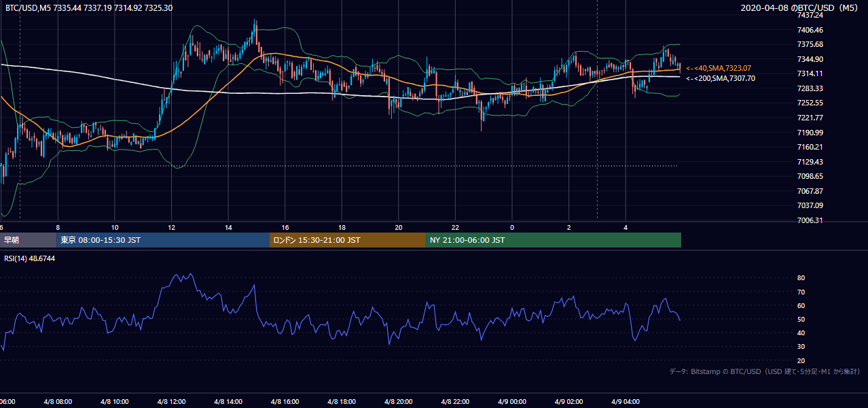
Task: Click the RSI 40 level label
Action: tap(801, 333)
